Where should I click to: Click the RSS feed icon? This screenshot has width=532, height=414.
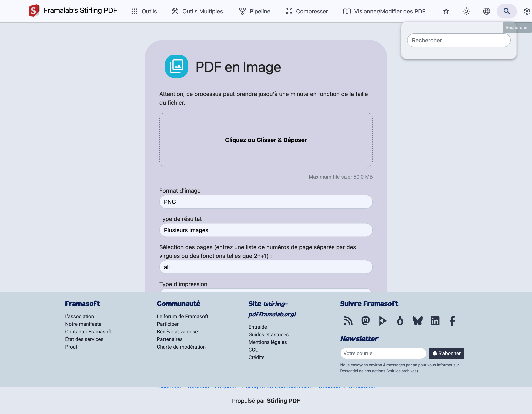(x=348, y=321)
